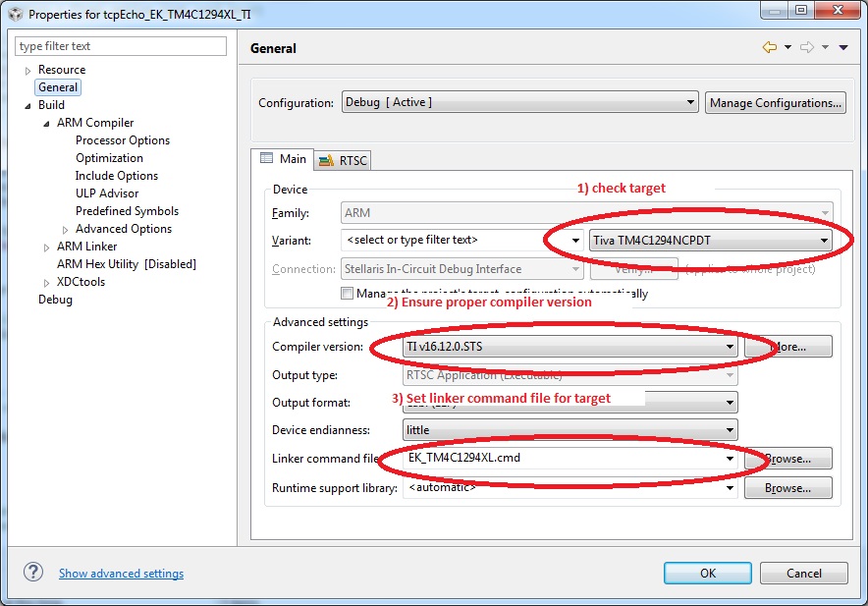The width and height of the screenshot is (868, 606).
Task: Select ARM Compiler tree item label
Action: click(x=95, y=123)
